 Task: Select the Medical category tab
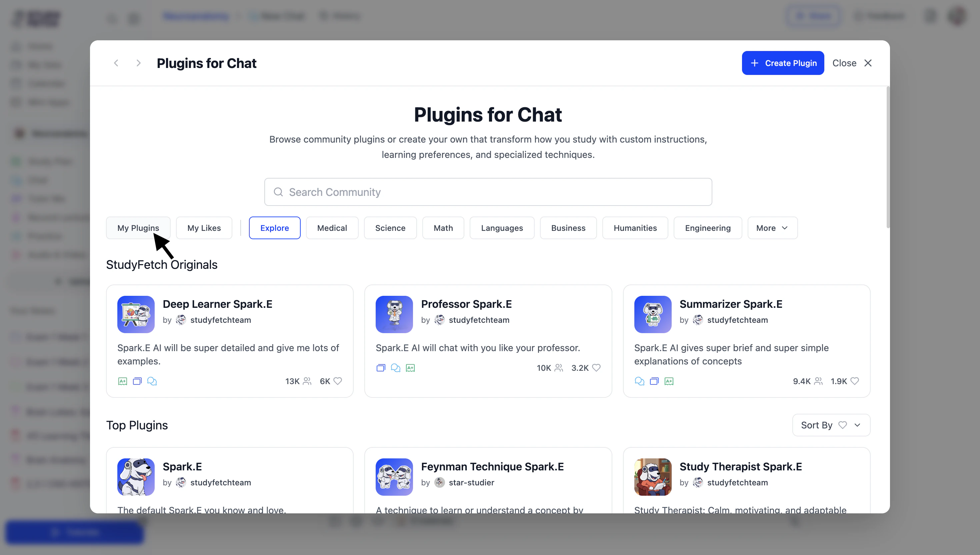(332, 228)
